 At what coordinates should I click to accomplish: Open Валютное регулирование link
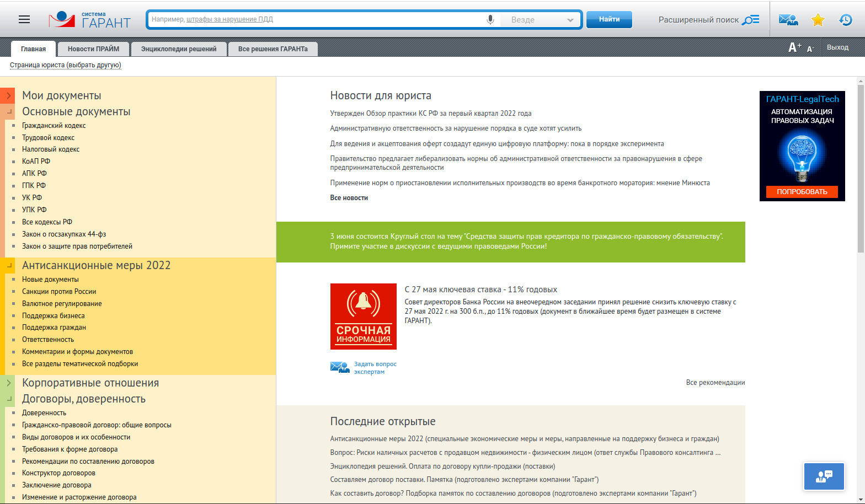click(62, 304)
